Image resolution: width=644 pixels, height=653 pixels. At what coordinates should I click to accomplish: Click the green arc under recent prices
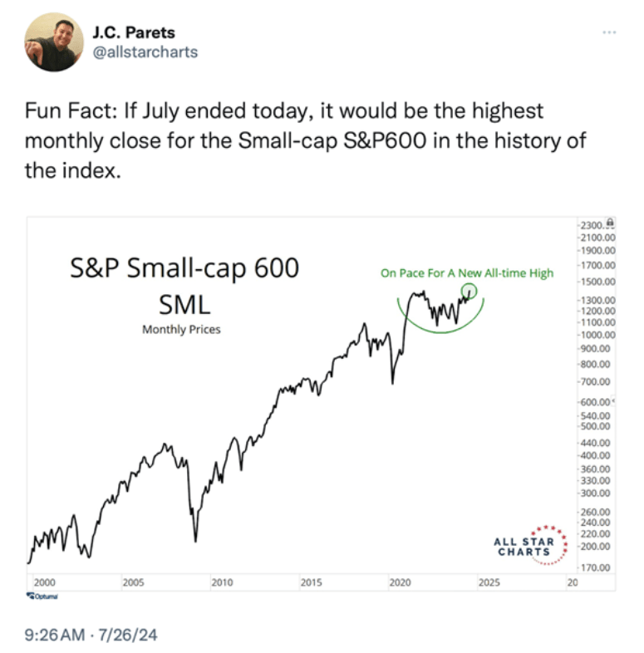pos(440,331)
